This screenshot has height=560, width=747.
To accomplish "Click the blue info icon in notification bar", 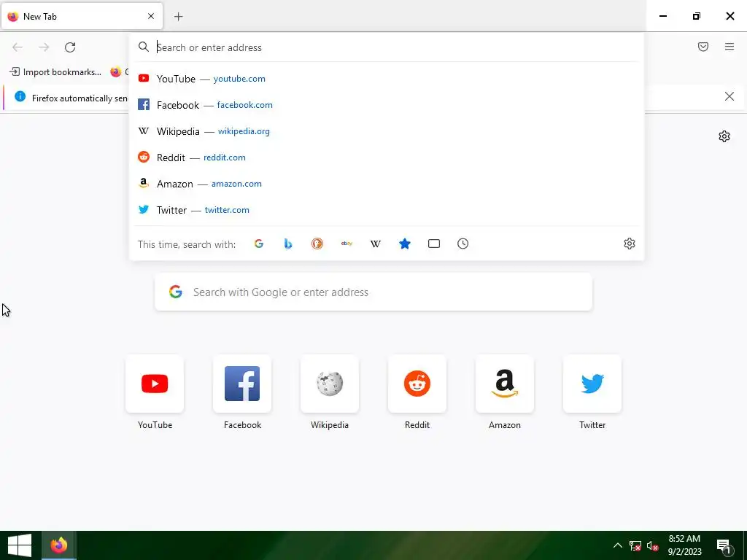I will coord(20,97).
